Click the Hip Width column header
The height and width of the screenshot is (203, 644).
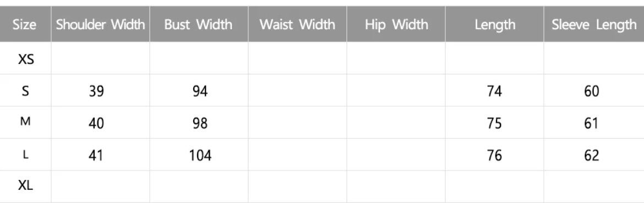396,25
